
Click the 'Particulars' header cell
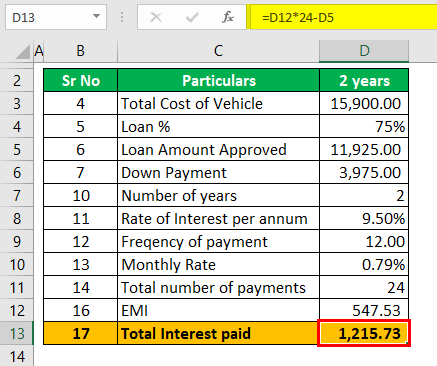[x=219, y=80]
